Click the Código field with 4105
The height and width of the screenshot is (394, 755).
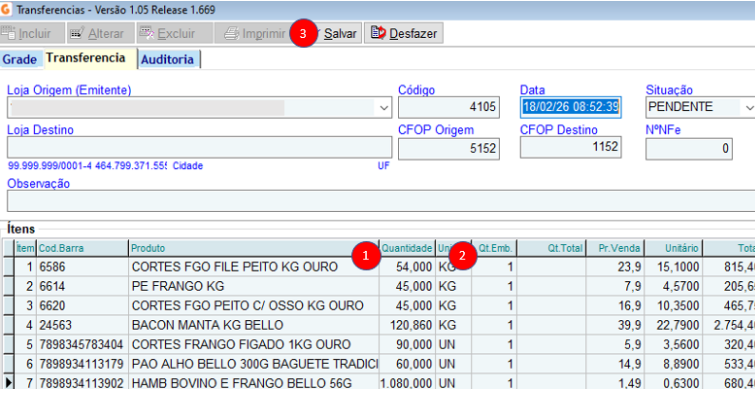pos(449,107)
